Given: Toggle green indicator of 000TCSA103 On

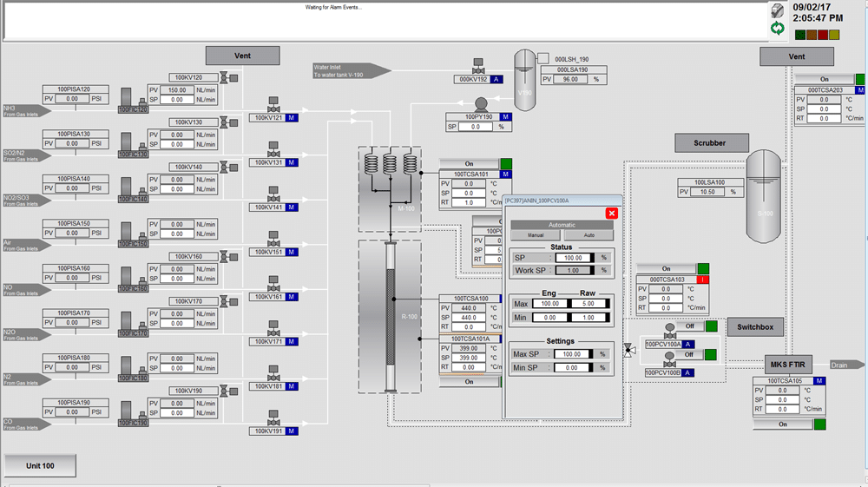Looking at the screenshot, I should (x=703, y=269).
